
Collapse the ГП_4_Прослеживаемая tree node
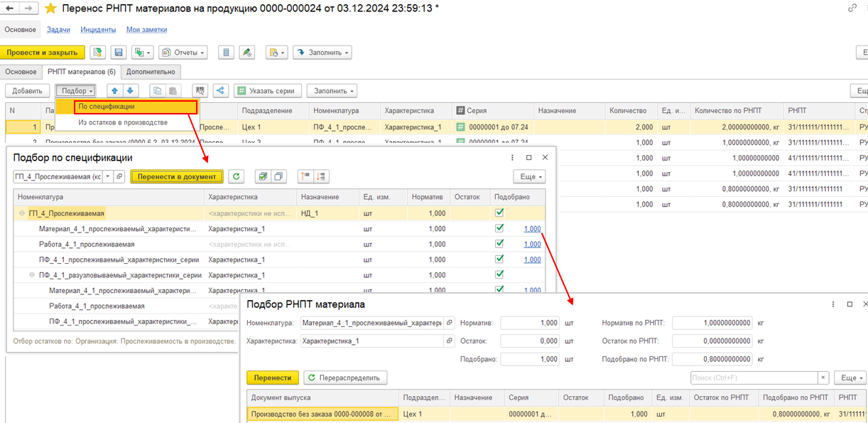tap(22, 213)
